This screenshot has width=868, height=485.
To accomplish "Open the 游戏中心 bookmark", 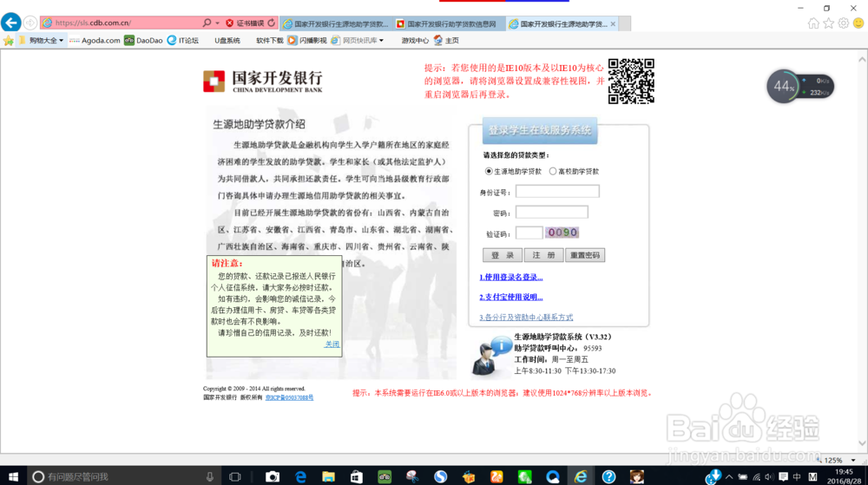I will 415,41.
